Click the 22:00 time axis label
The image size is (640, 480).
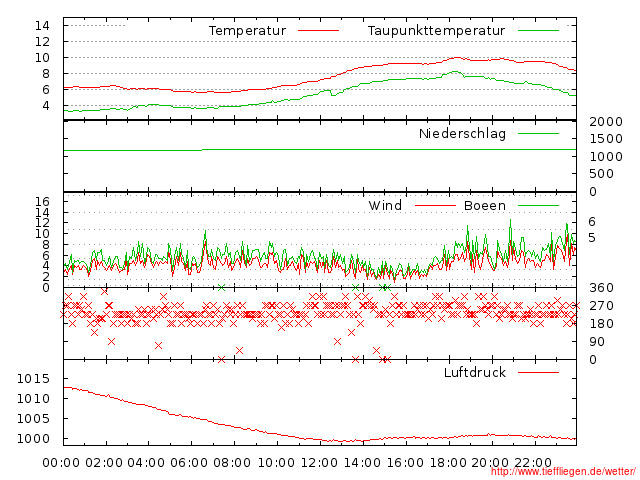533,463
